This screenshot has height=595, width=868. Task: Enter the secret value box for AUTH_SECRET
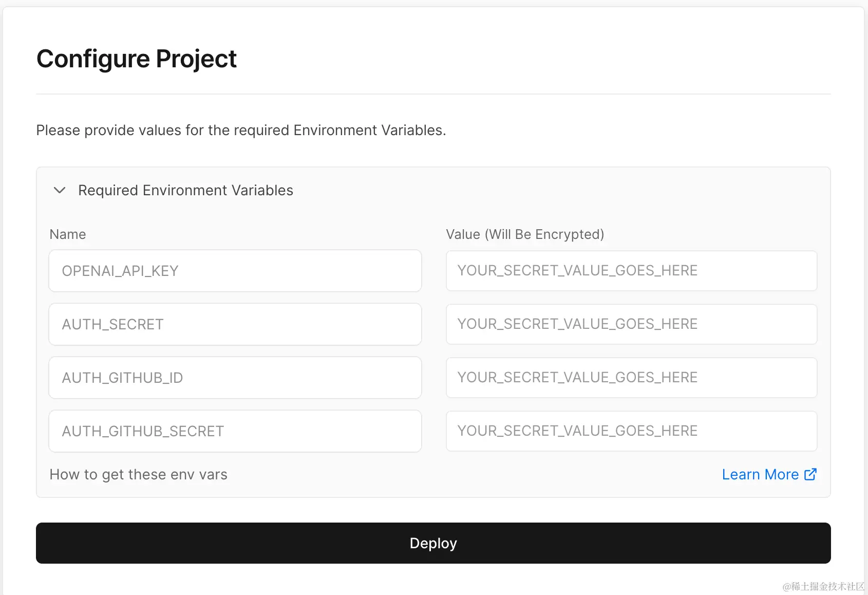pyautogui.click(x=631, y=324)
